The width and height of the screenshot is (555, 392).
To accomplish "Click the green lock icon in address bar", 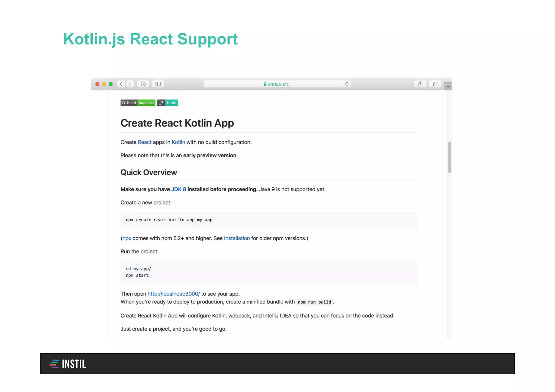I will (x=265, y=84).
